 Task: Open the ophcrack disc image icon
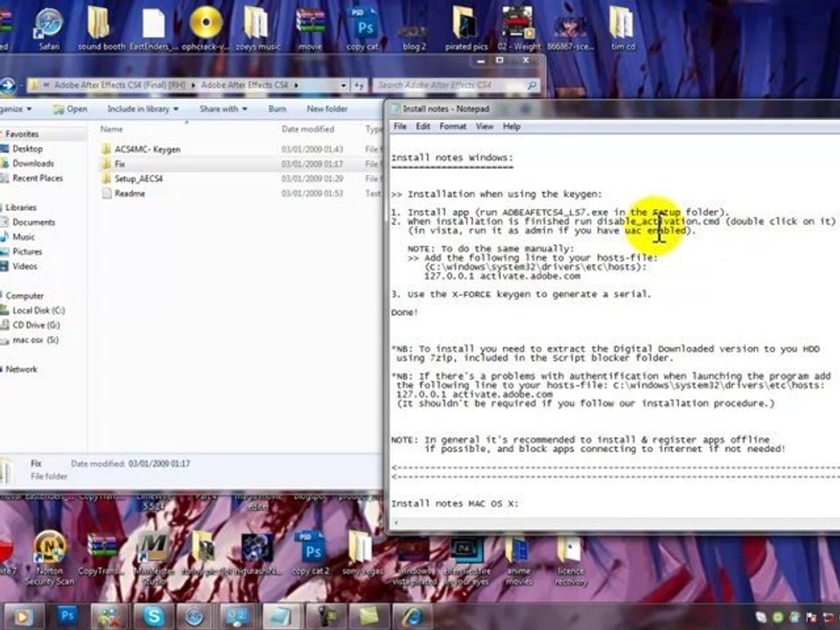tap(206, 30)
